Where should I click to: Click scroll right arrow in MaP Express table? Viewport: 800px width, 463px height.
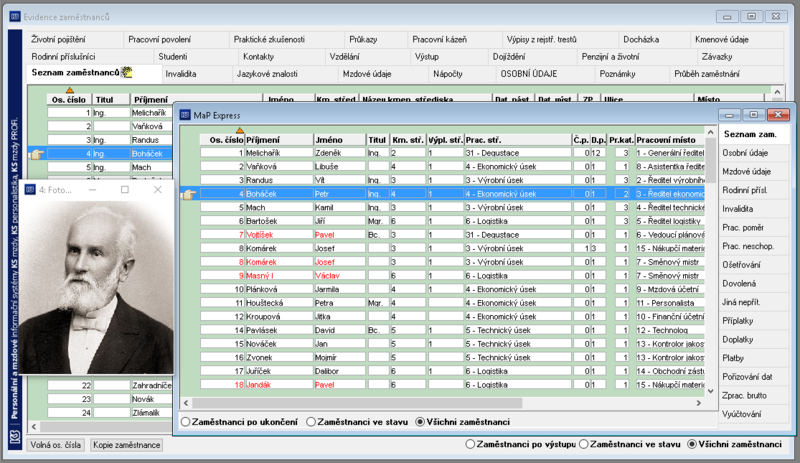(x=699, y=403)
